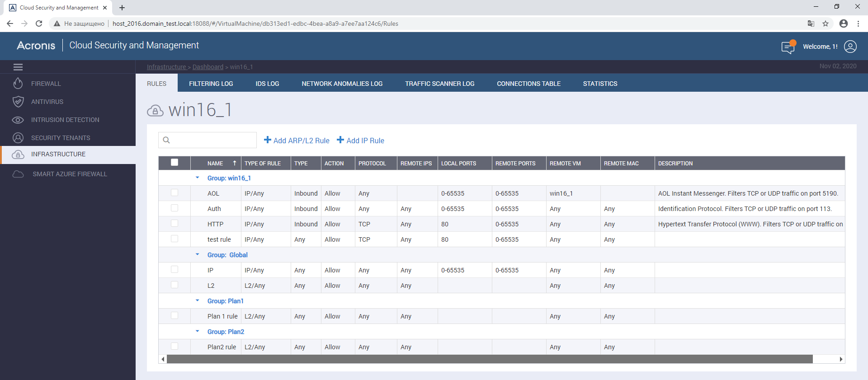Open the user profile avatar icon
This screenshot has height=380, width=868.
click(x=850, y=47)
